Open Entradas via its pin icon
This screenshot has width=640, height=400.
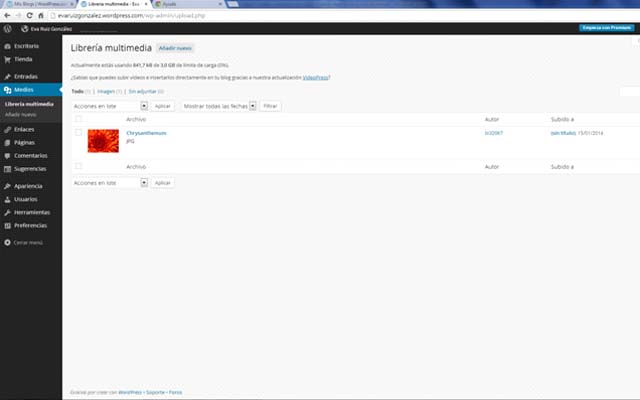click(7, 76)
